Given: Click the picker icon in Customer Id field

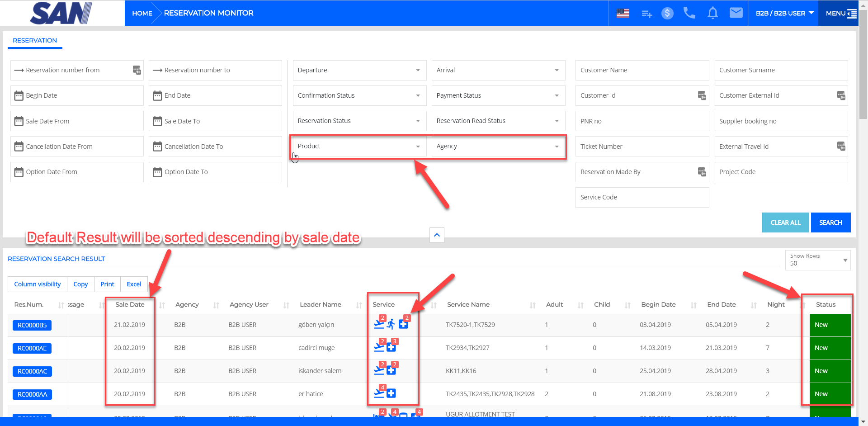Looking at the screenshot, I should tap(702, 95).
